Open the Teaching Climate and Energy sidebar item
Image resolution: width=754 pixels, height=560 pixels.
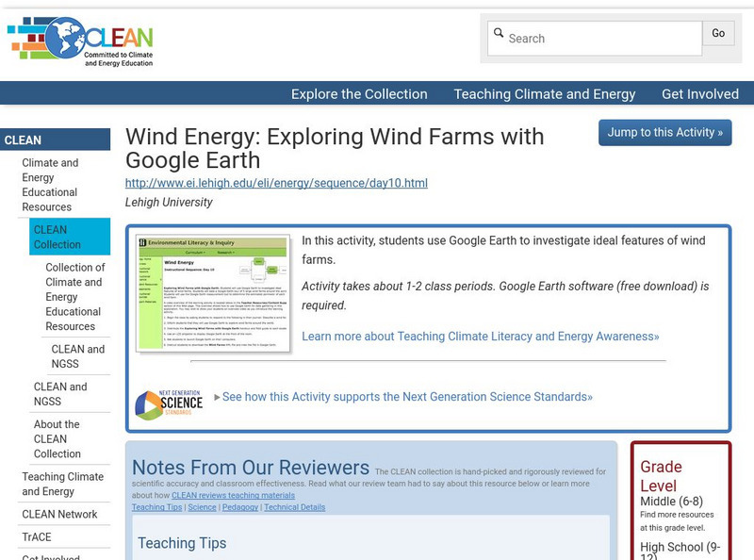63,484
